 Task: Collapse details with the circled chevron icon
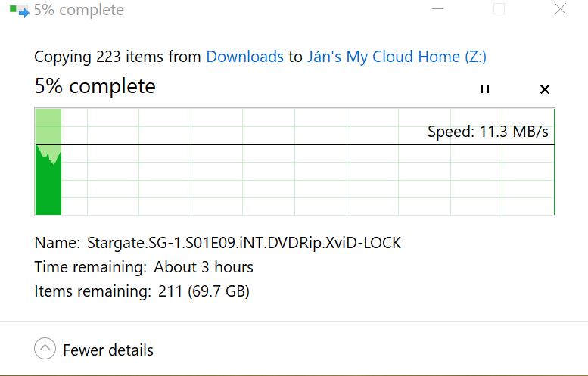point(45,348)
